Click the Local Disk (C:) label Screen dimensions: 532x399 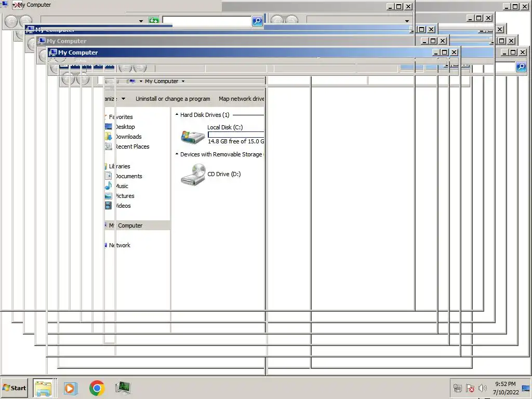pyautogui.click(x=225, y=127)
